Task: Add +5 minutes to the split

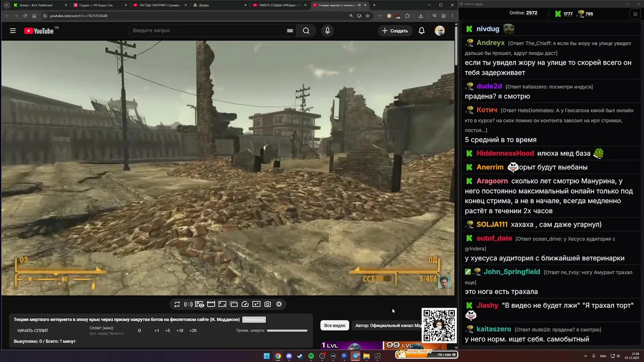Action: (168, 331)
